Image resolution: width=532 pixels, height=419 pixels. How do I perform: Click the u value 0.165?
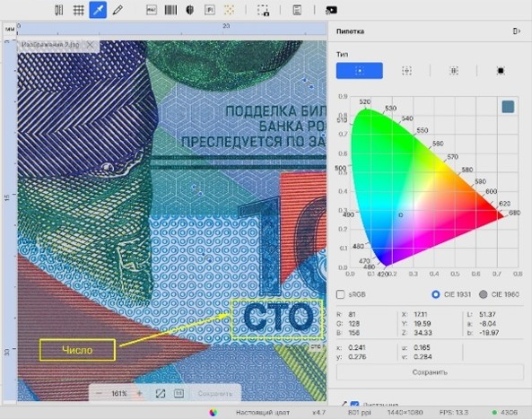coord(422,348)
